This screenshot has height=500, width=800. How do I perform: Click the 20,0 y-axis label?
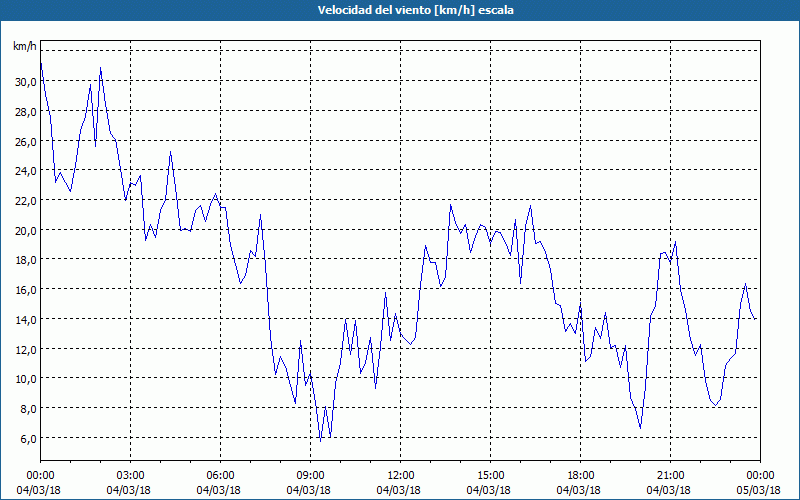coord(26,230)
